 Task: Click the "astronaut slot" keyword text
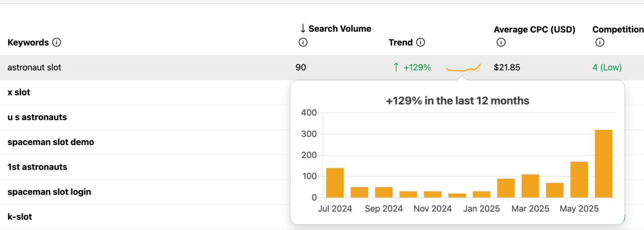[34, 67]
